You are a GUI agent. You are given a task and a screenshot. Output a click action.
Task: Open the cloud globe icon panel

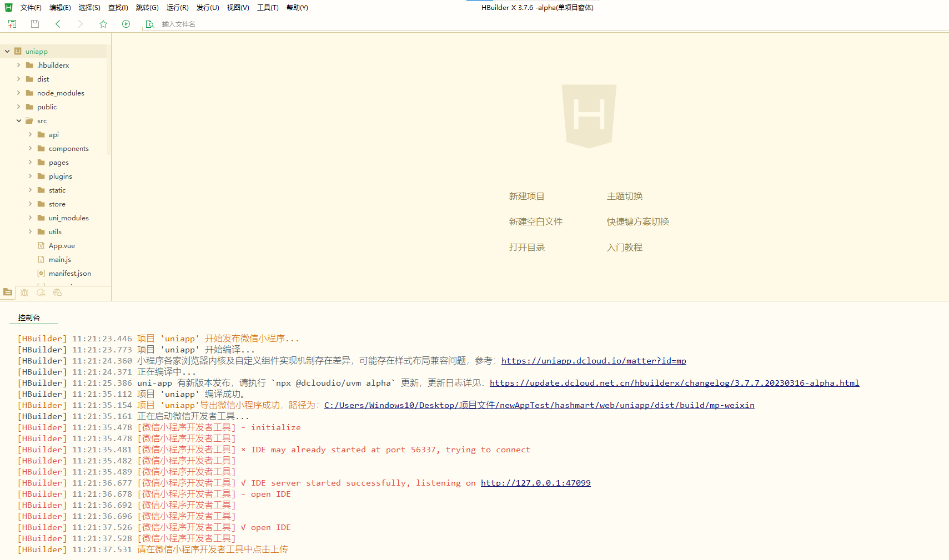(58, 292)
